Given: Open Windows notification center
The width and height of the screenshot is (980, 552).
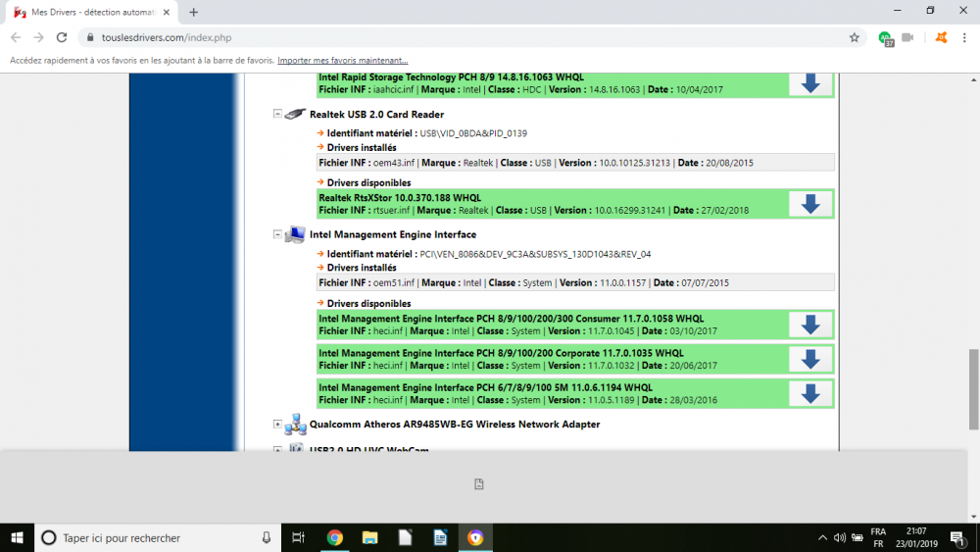Looking at the screenshot, I should (957, 537).
